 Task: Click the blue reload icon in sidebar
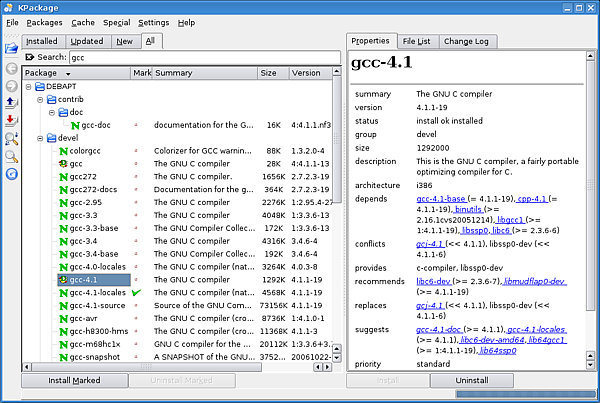11,173
